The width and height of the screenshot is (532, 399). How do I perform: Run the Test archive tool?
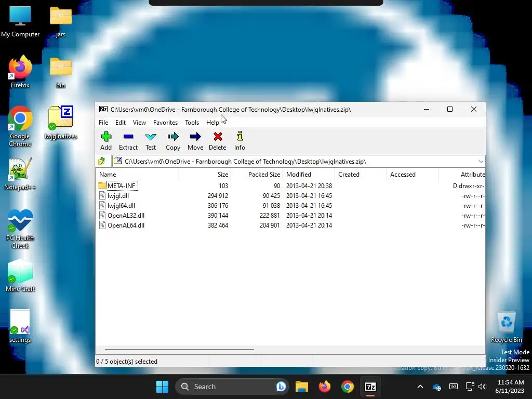[x=150, y=137]
